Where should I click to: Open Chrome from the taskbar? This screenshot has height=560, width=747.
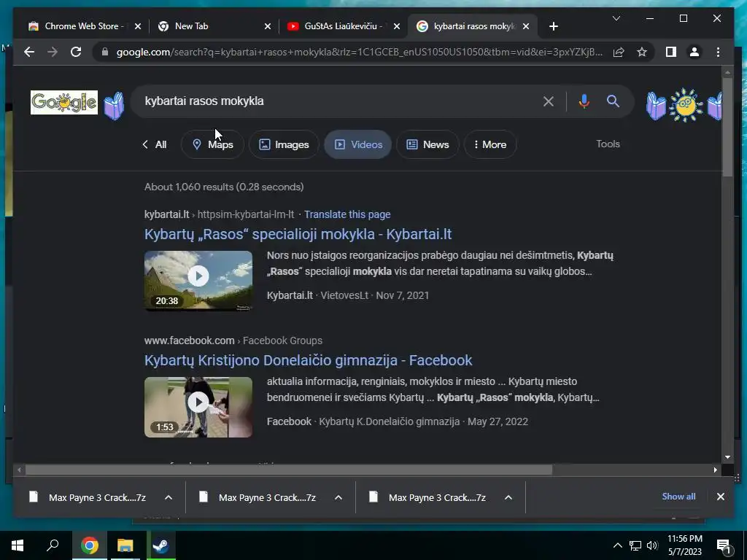coord(89,545)
